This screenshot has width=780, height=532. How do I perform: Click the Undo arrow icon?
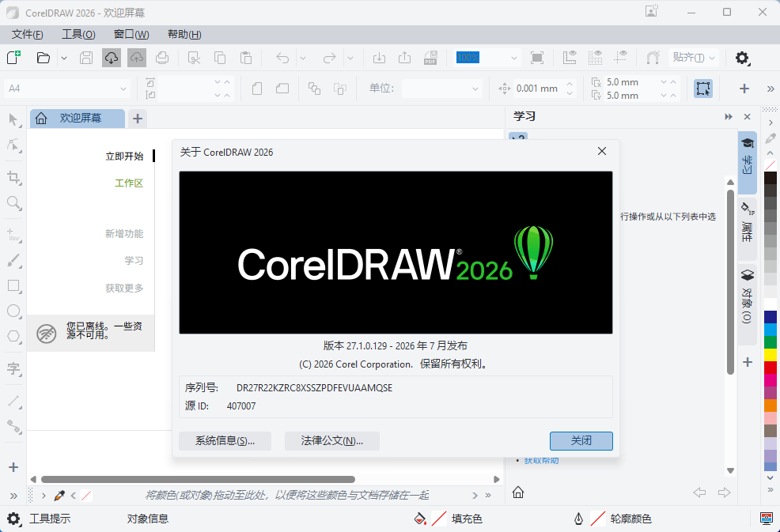point(282,58)
